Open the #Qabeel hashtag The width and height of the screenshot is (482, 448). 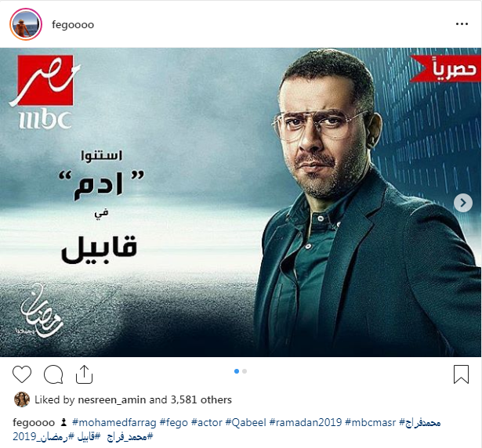(245, 422)
